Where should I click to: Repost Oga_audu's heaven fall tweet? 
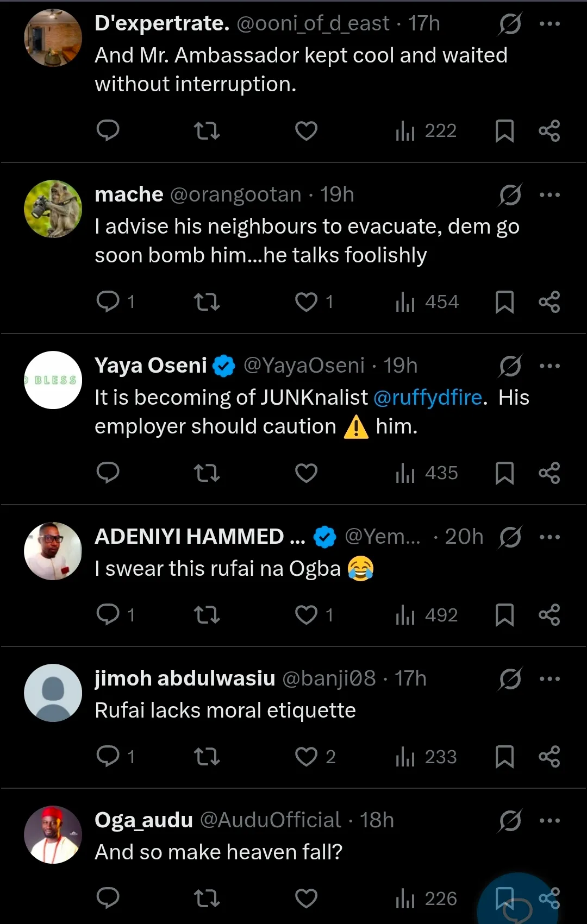pyautogui.click(x=207, y=898)
